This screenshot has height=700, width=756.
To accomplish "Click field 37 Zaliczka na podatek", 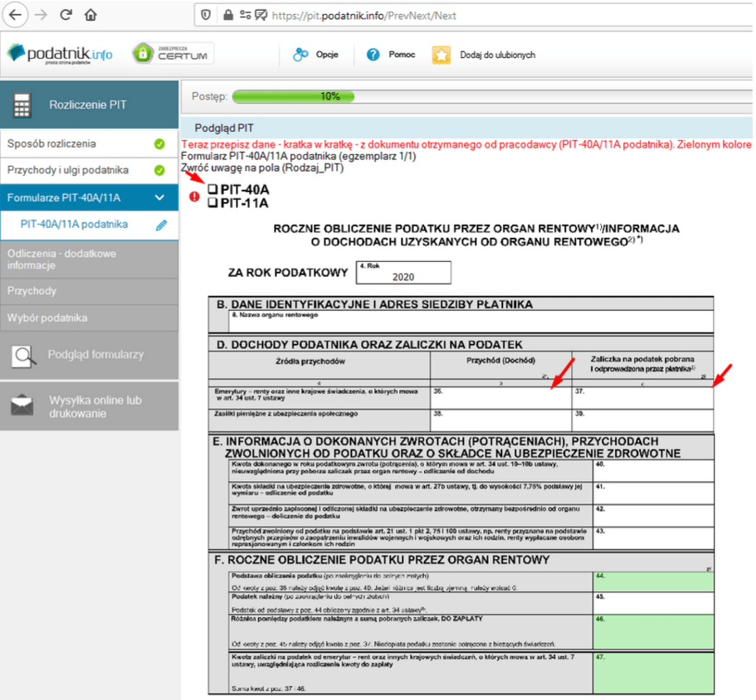I will pyautogui.click(x=642, y=398).
